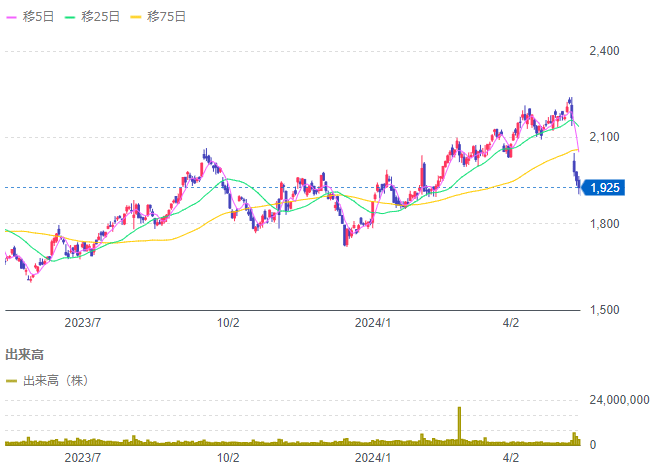Screen dimensions: 657x472
Task: Toggle the 移75日 moving average legend
Action: pos(166,16)
